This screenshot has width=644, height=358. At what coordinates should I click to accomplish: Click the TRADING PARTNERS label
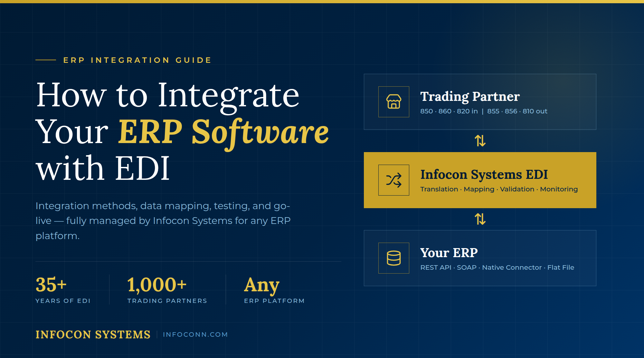point(167,301)
